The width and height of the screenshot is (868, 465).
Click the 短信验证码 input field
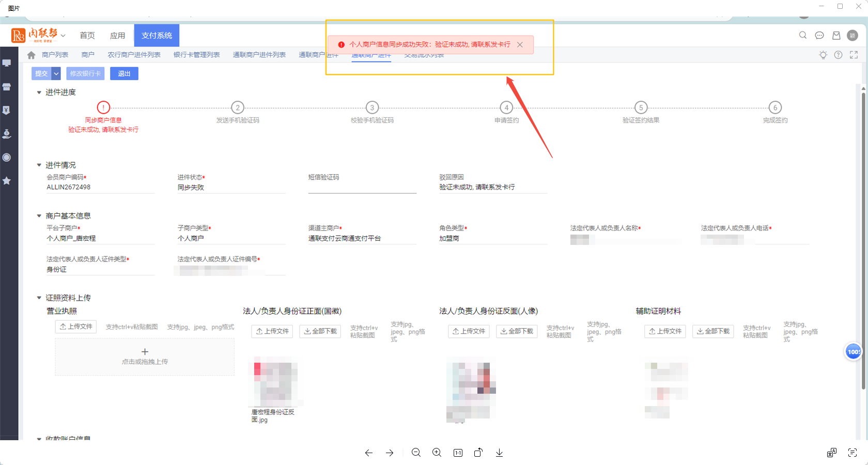[x=362, y=188]
